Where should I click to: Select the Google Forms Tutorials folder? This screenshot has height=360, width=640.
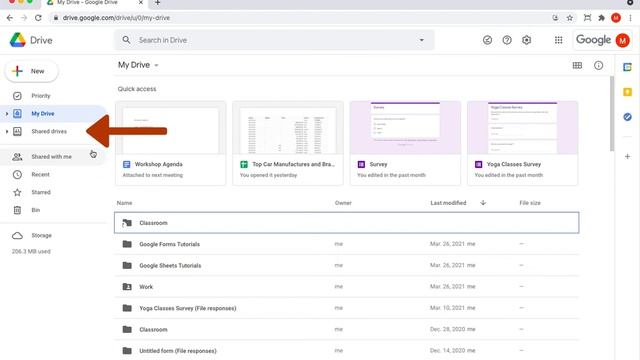(347, 244)
